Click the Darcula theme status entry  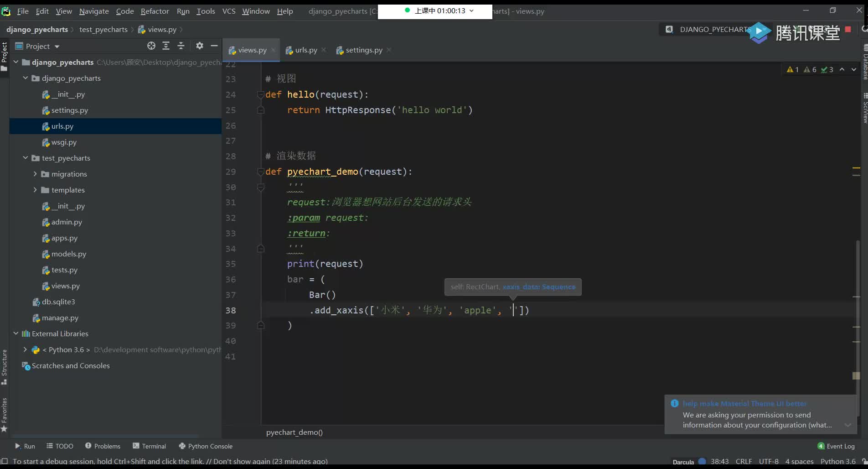tap(683, 462)
